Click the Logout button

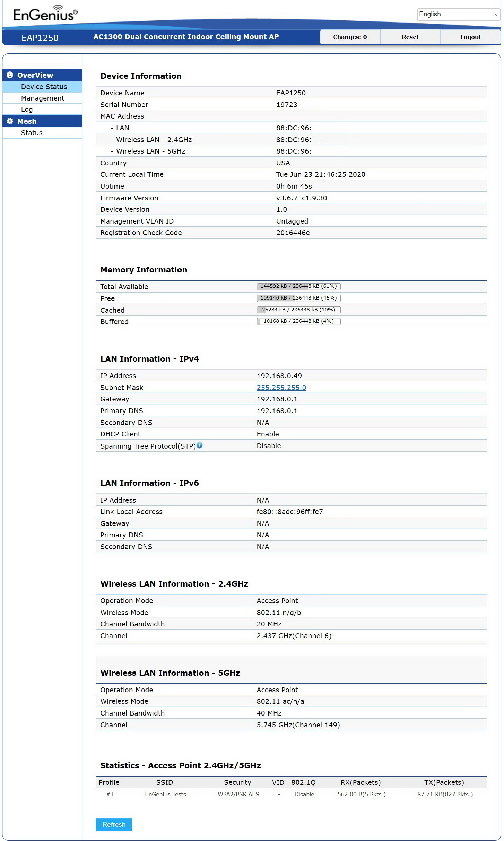pos(470,37)
